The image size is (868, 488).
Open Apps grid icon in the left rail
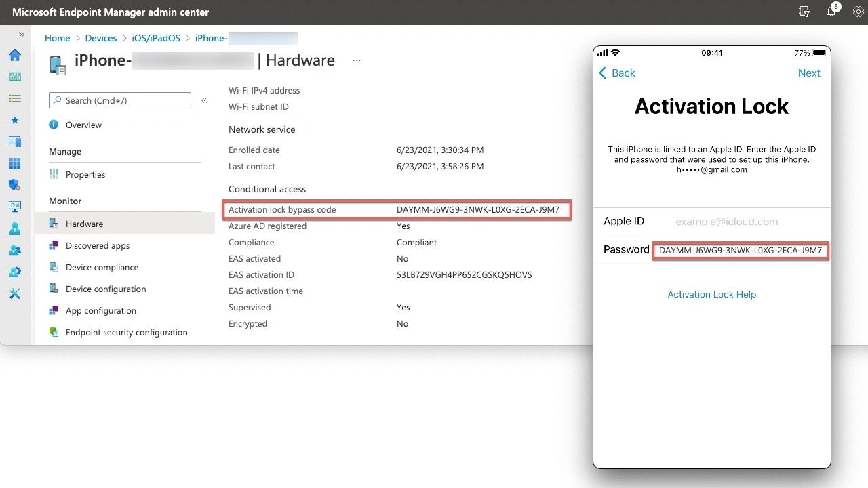click(x=14, y=163)
